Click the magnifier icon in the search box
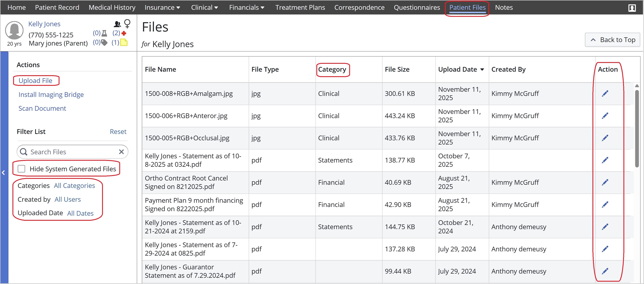 [x=24, y=152]
